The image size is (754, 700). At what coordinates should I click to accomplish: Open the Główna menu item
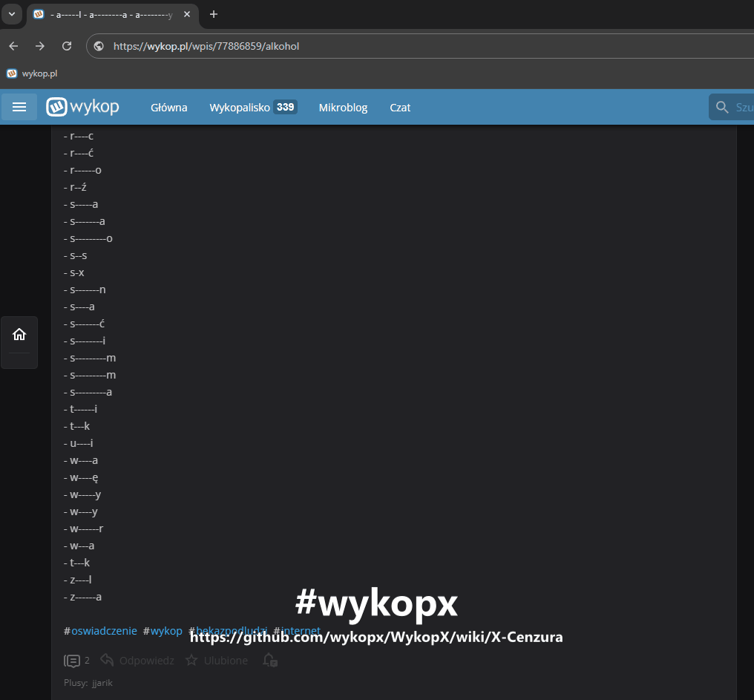click(168, 108)
